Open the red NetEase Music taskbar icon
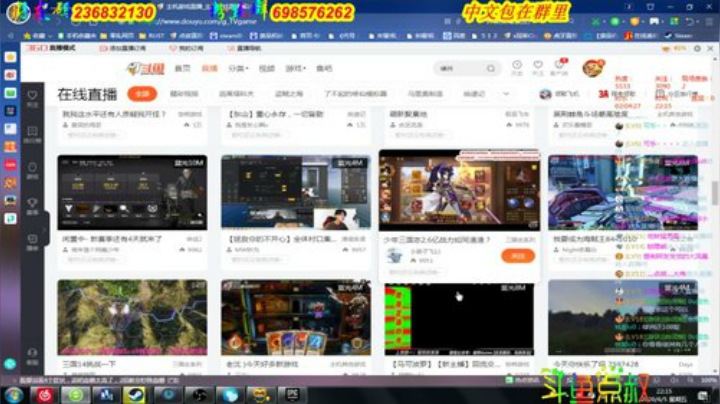This screenshot has width=720, height=404. (45, 395)
